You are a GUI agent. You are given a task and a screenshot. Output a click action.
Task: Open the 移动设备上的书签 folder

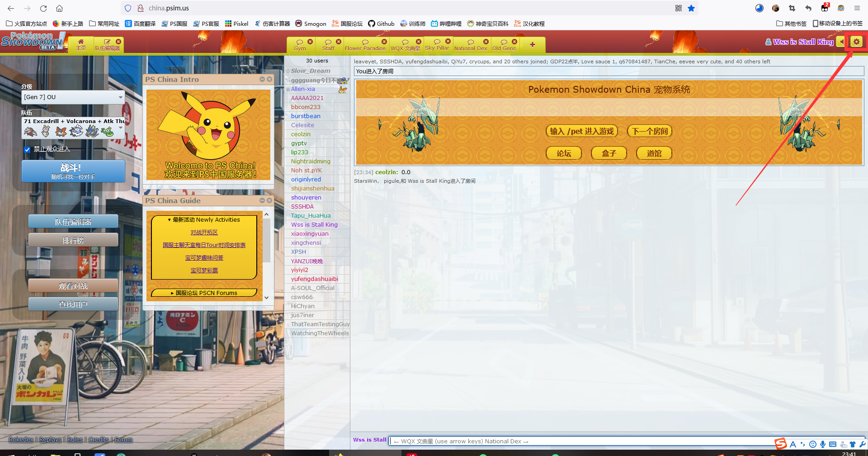click(837, 24)
